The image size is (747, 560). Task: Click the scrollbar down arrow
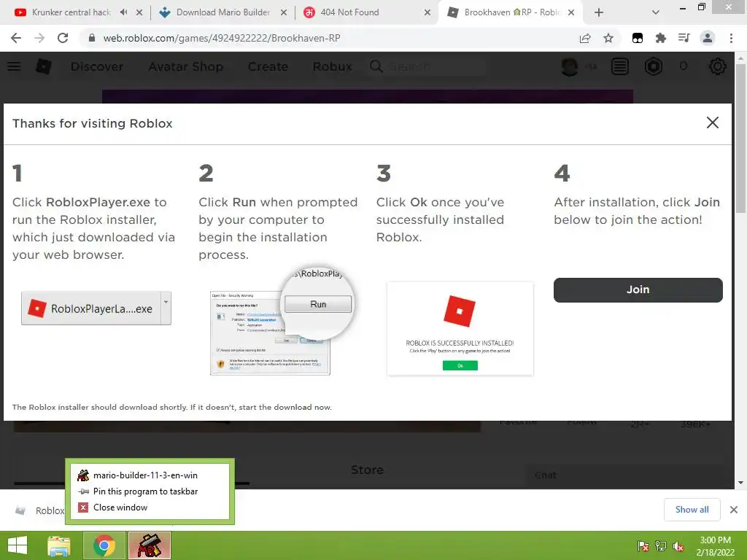[x=740, y=483]
